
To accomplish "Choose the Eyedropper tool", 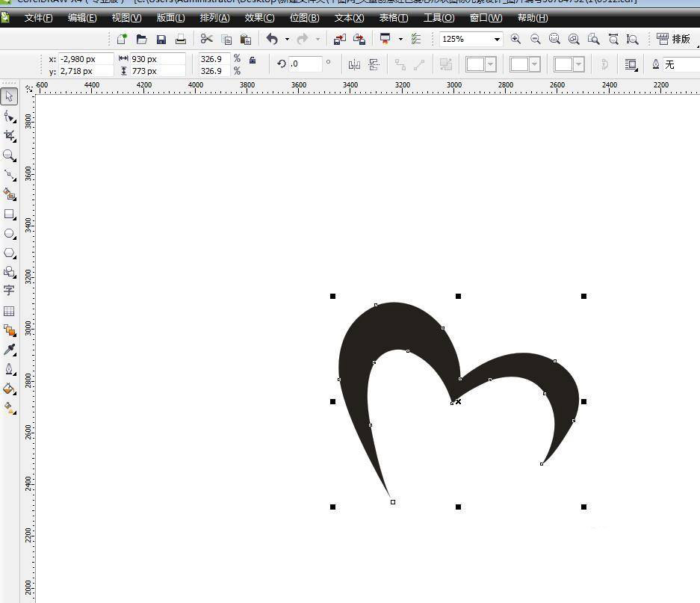I will (x=9, y=350).
